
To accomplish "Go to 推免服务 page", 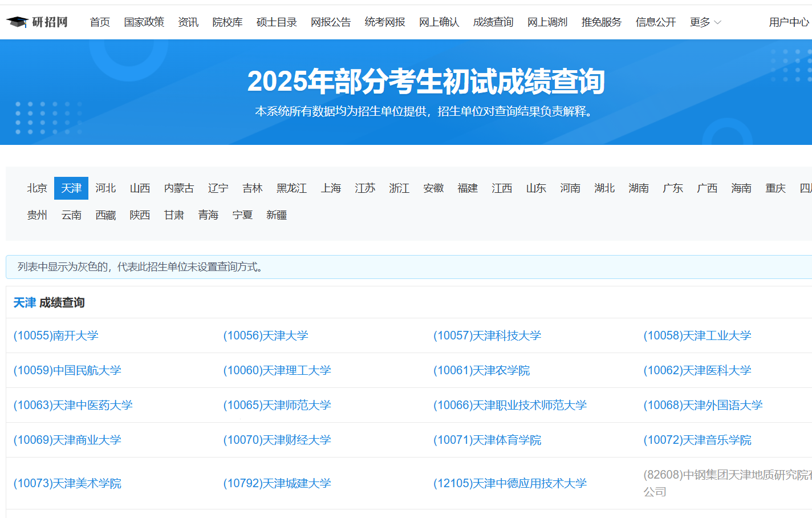I will pyautogui.click(x=602, y=22).
